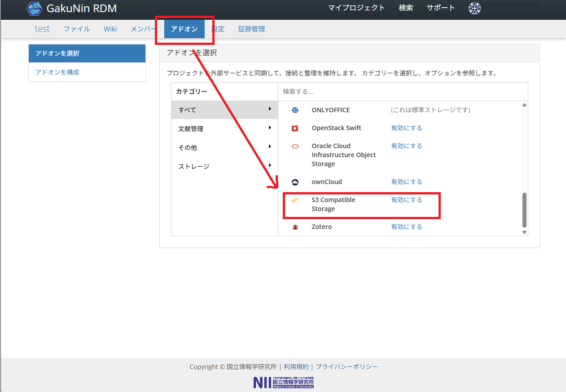Click the OpenStack Swift addon icon
Screen dimensions: 566x392
click(x=295, y=128)
